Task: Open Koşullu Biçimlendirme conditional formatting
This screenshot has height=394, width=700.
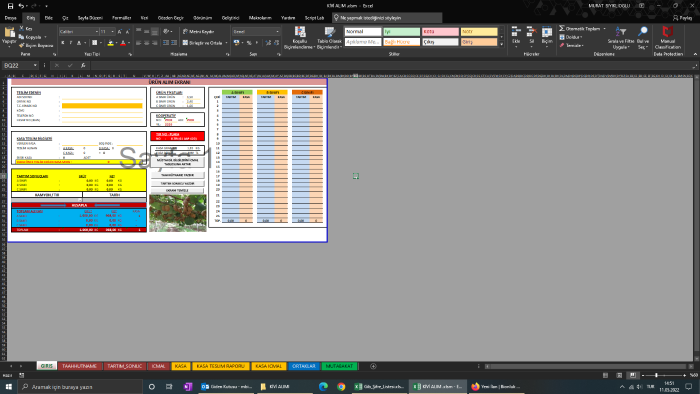Action: coord(300,37)
